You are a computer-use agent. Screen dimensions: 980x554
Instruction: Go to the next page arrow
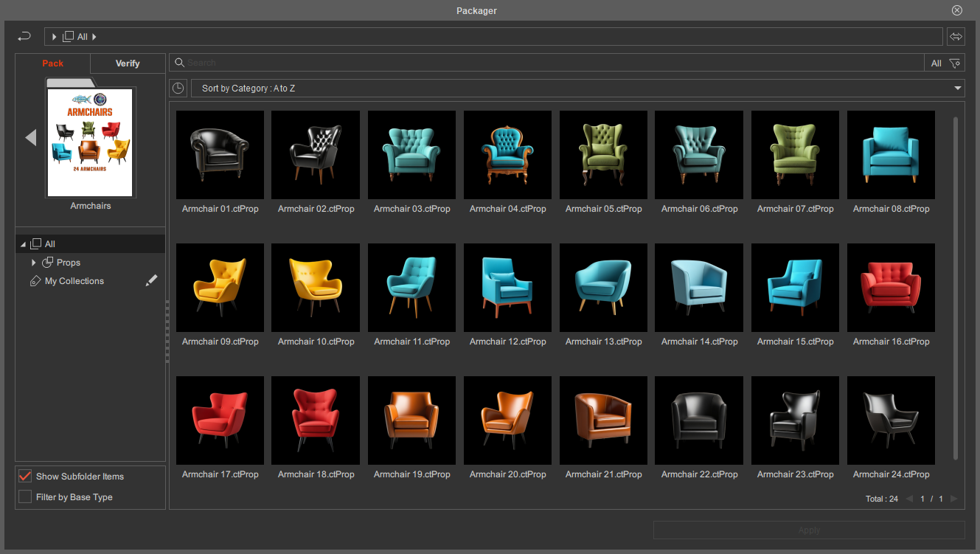[953, 499]
